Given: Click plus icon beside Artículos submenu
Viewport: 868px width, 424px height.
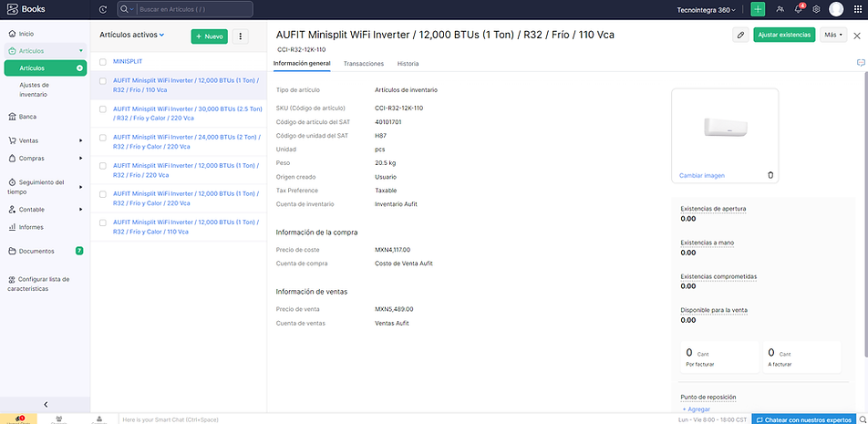Looking at the screenshot, I should click(79, 68).
